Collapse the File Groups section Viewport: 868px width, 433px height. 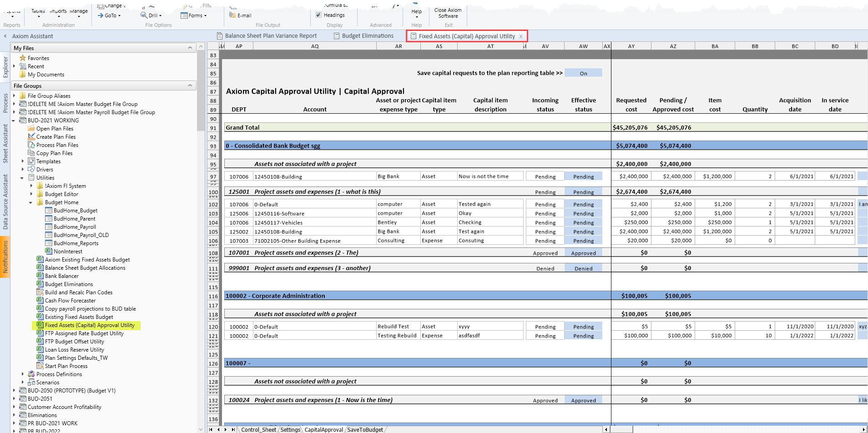click(x=190, y=86)
